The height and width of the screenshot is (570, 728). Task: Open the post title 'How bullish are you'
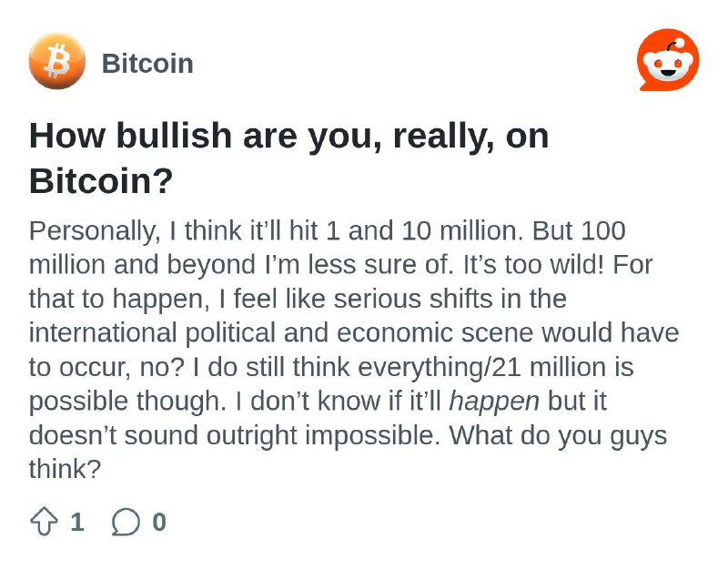click(288, 158)
